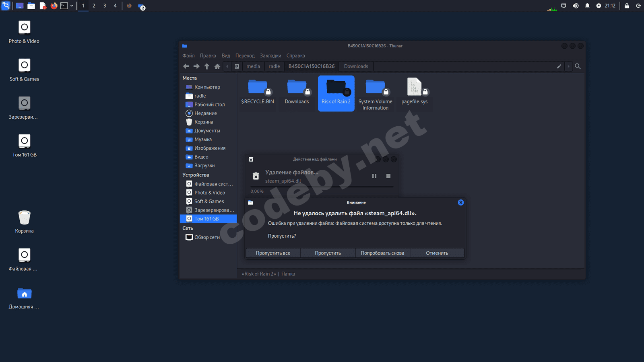Select the Корзина desktop icon
644x362 pixels.
click(24, 222)
